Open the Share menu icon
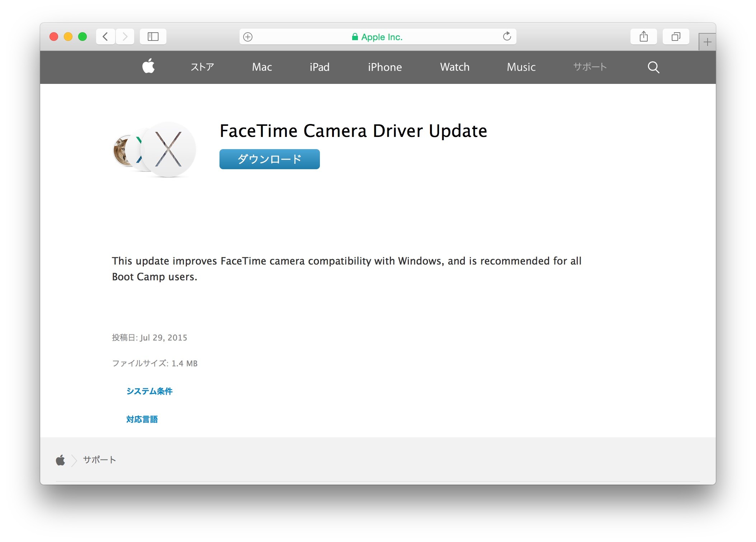This screenshot has height=542, width=756. pyautogui.click(x=644, y=37)
